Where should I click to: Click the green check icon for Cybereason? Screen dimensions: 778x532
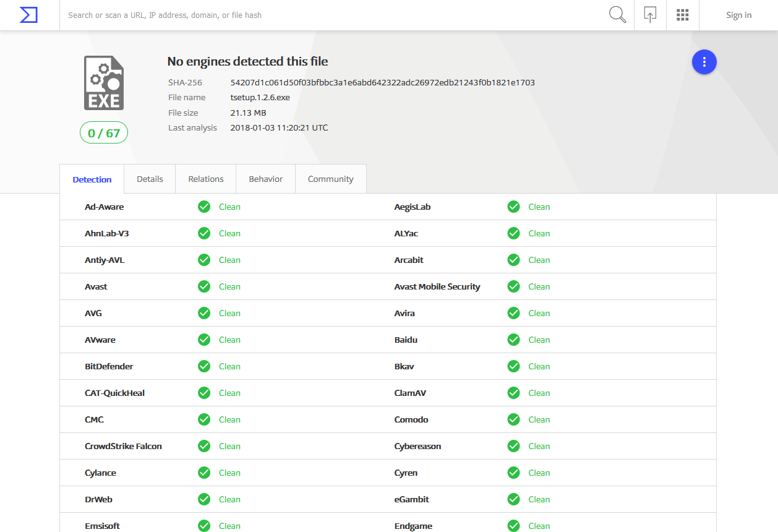tap(513, 446)
